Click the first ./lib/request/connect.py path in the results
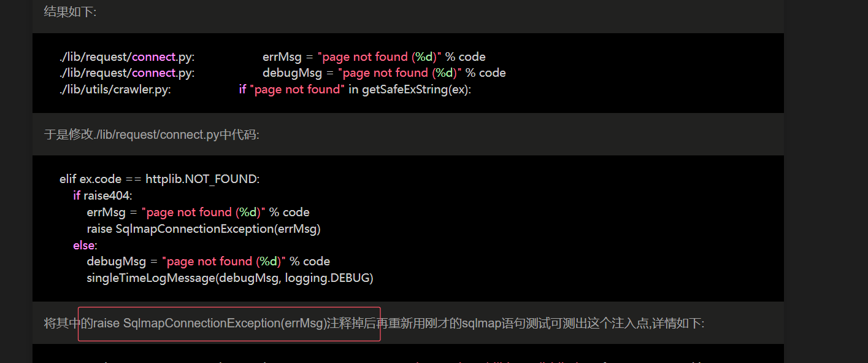 (x=127, y=57)
